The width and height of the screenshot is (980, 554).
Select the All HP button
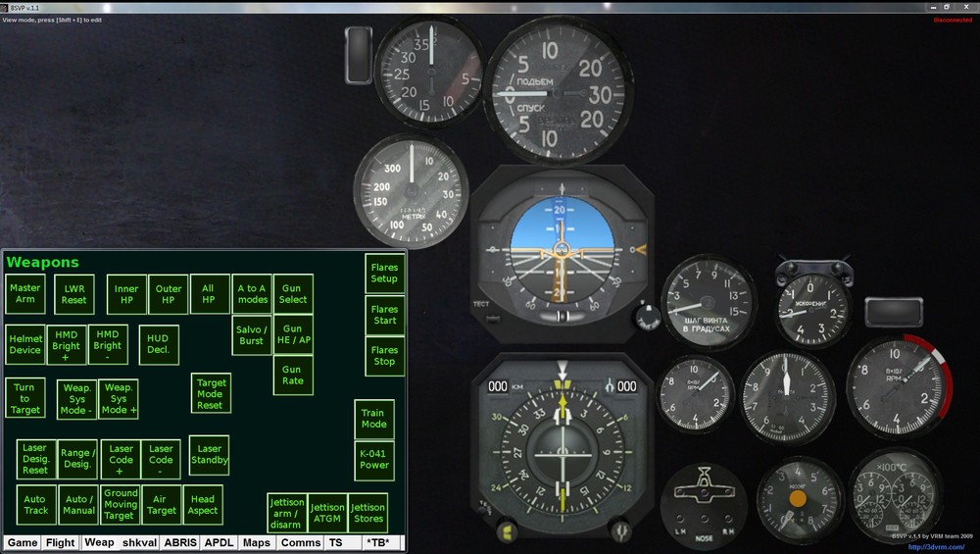[x=209, y=294]
